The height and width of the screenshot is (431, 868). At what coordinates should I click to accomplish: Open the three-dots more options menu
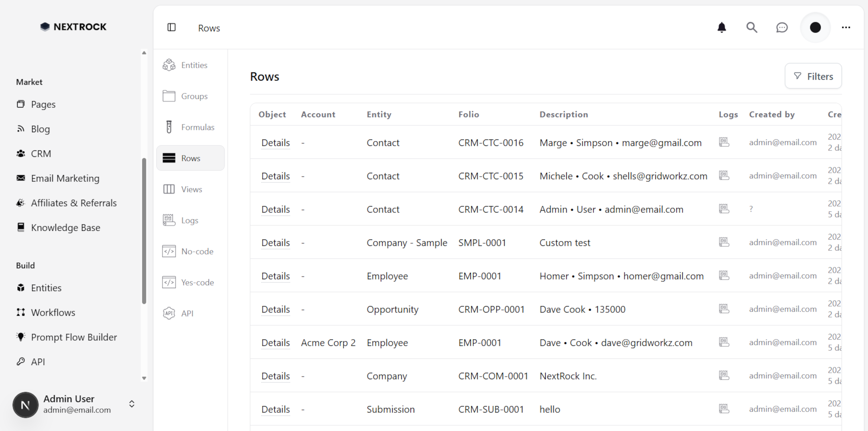click(846, 27)
